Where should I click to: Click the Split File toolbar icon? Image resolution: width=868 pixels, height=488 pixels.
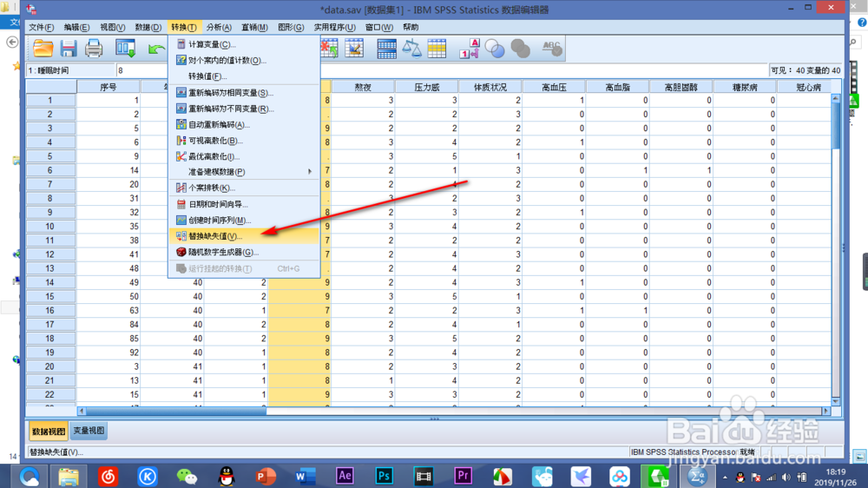[386, 49]
